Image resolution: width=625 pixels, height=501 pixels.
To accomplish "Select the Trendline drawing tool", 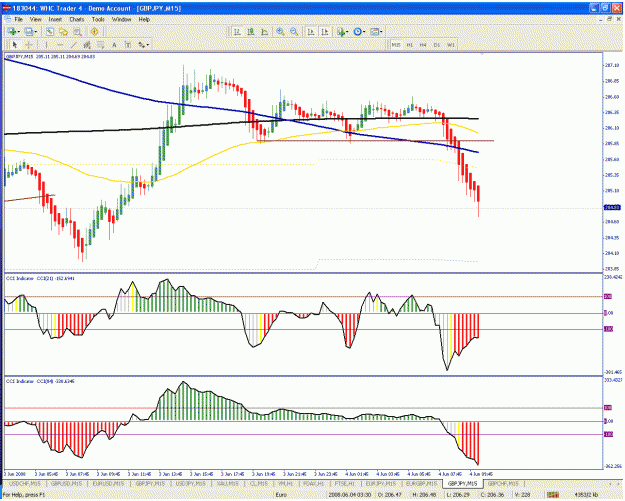I will tap(73, 45).
